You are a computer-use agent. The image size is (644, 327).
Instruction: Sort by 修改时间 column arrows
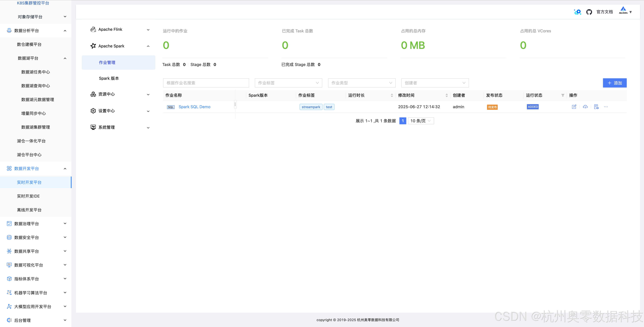(446, 95)
